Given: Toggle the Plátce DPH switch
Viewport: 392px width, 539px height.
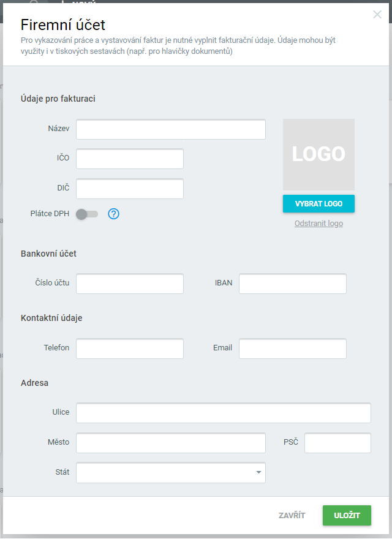Looking at the screenshot, I should click(87, 214).
